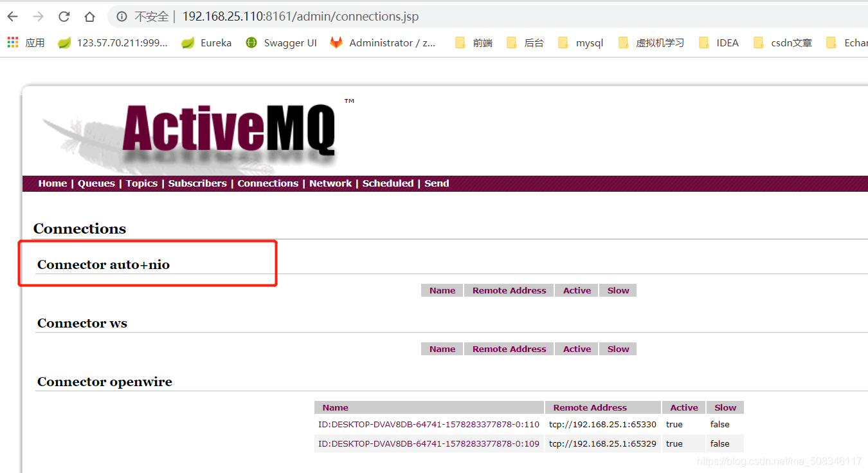Open the IDEA bookmark folder

(718, 42)
